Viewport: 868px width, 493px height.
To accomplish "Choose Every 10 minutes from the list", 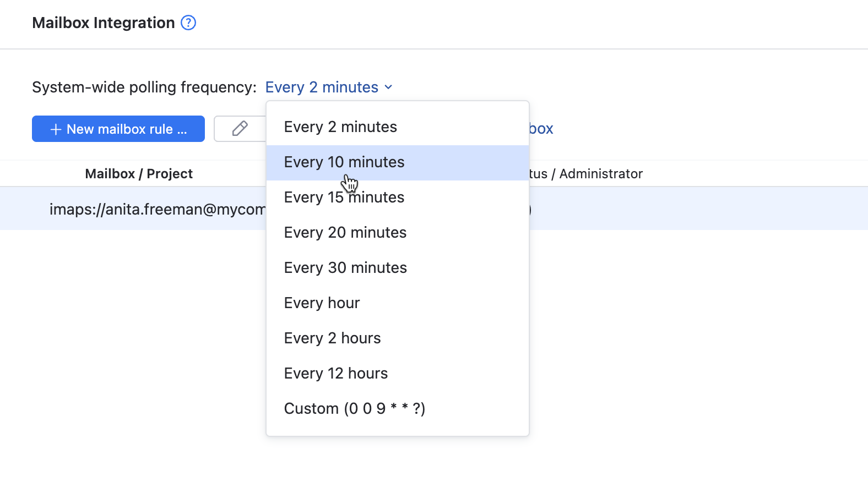I will pos(344,162).
